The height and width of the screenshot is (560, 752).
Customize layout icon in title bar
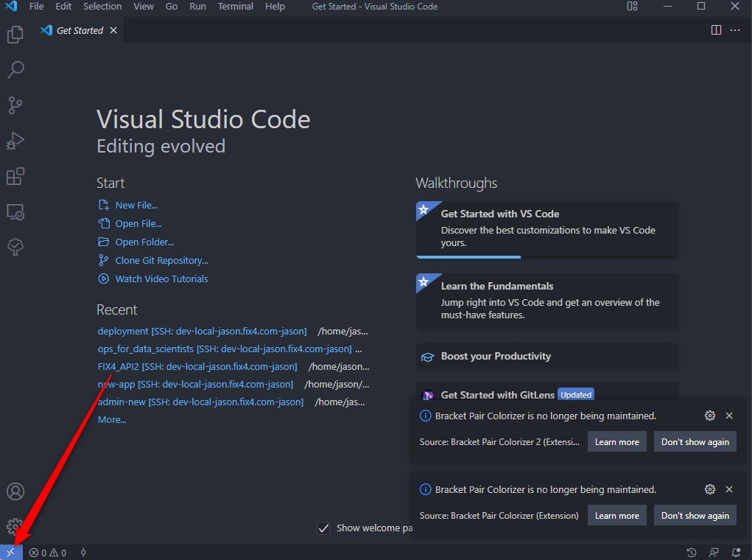pos(632,6)
